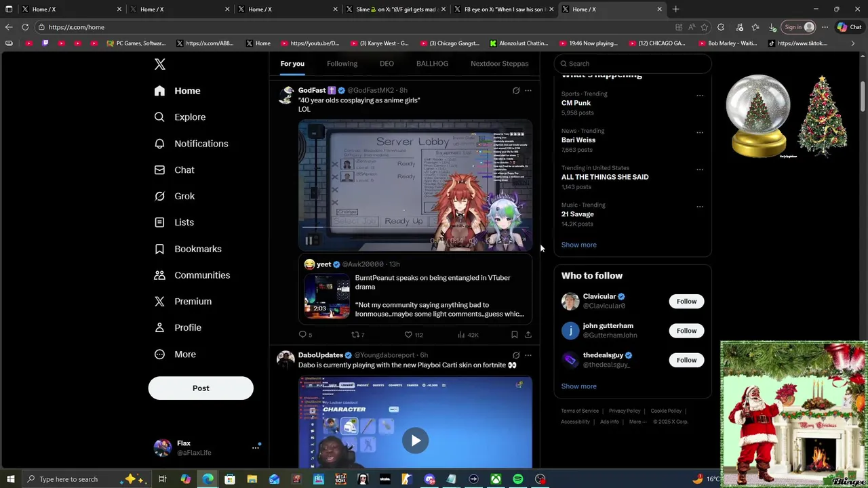
Task: Click the Post button
Action: pos(201,388)
